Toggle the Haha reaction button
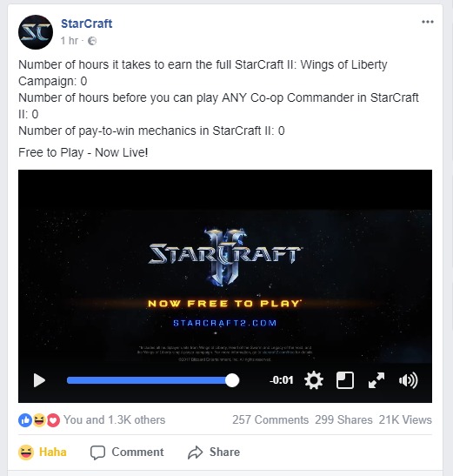This screenshot has height=476, width=453. pos(43,452)
